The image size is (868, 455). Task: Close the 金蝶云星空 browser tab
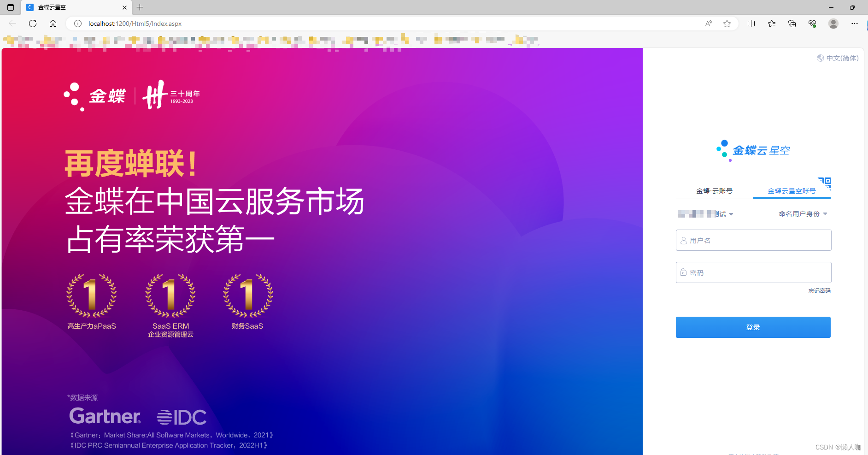tap(124, 7)
